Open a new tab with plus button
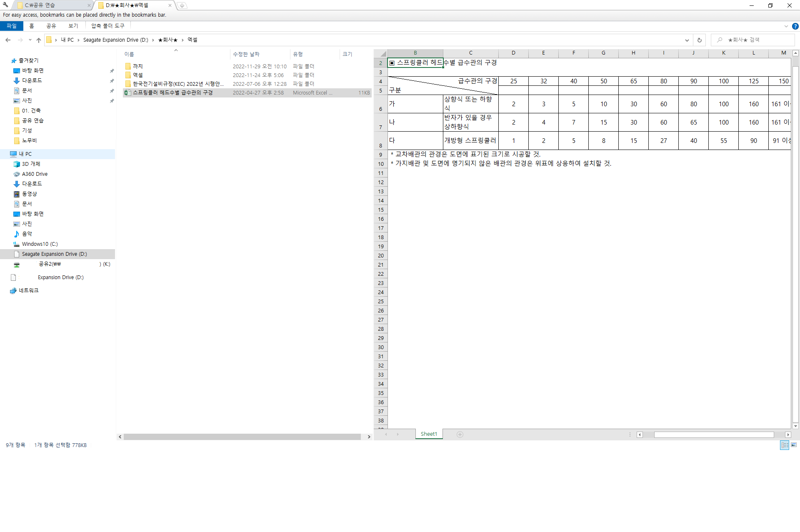The image size is (800, 532). (182, 5)
